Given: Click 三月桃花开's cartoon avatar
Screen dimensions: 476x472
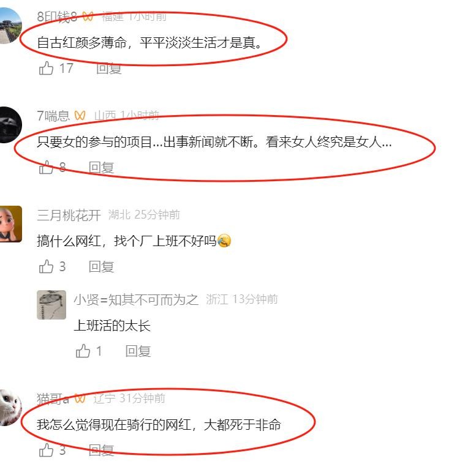Looking at the screenshot, I should pyautogui.click(x=11, y=224).
